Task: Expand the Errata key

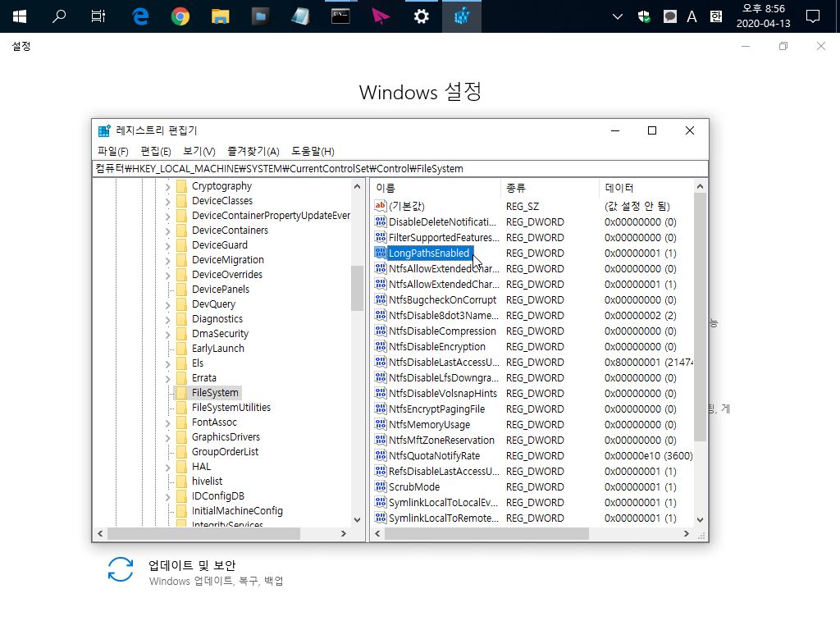Action: [x=167, y=379]
